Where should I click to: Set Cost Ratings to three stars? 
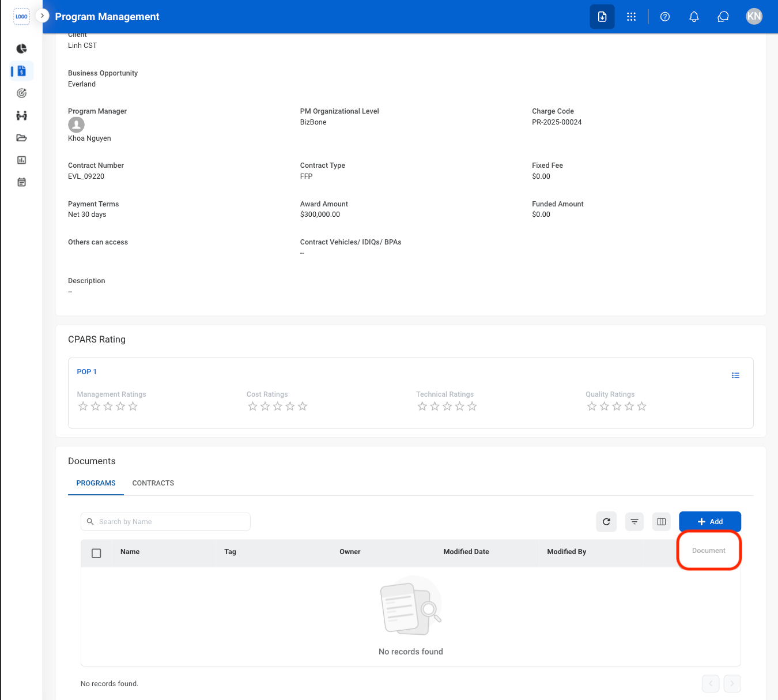[x=277, y=407]
